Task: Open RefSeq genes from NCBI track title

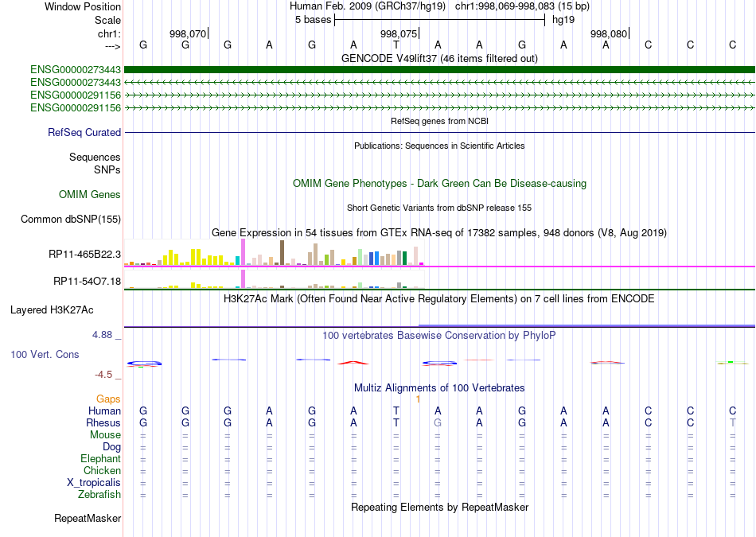Action: (439, 121)
